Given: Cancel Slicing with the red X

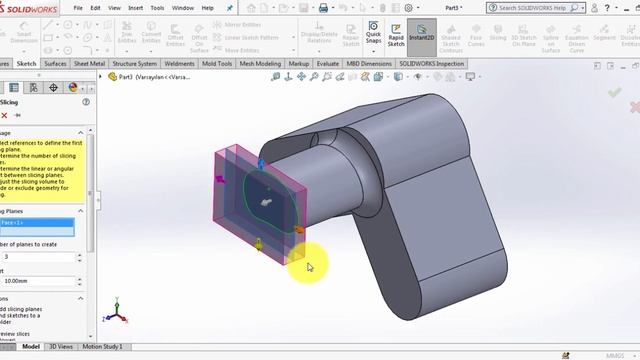Looking at the screenshot, I should point(4,116).
